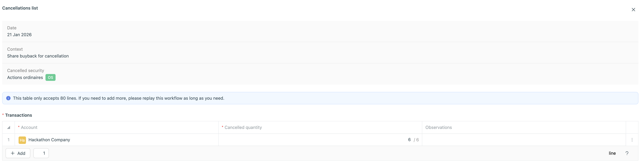This screenshot has width=644, height=166.
Task: Click the question mark help icon
Action: (627, 153)
